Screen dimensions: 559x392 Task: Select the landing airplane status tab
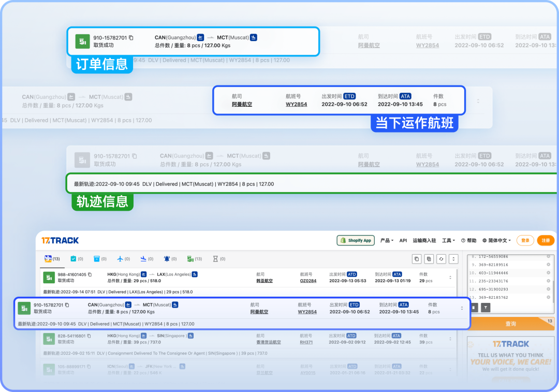146,259
